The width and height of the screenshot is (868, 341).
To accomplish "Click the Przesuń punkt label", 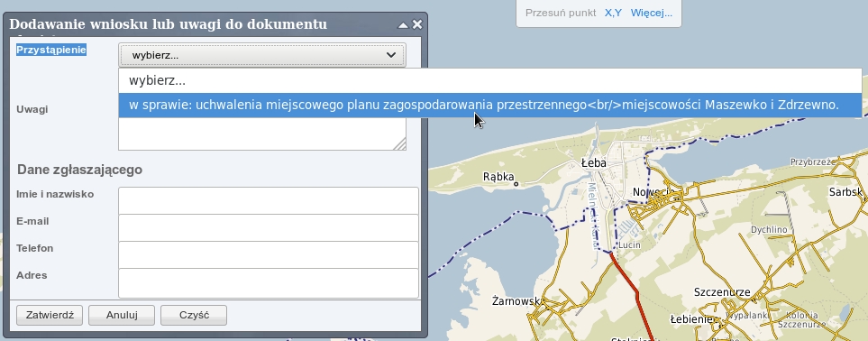I will click(x=561, y=13).
